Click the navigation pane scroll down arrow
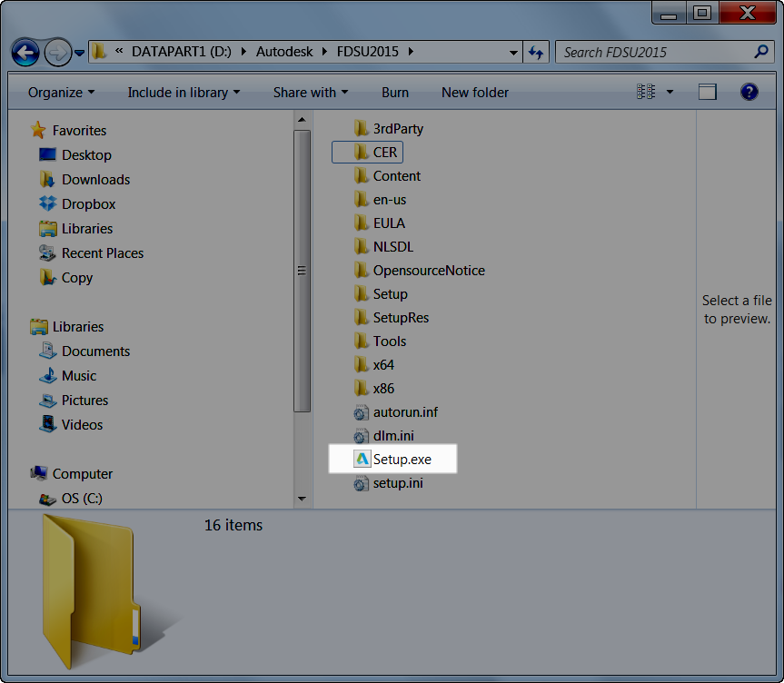 tap(302, 499)
